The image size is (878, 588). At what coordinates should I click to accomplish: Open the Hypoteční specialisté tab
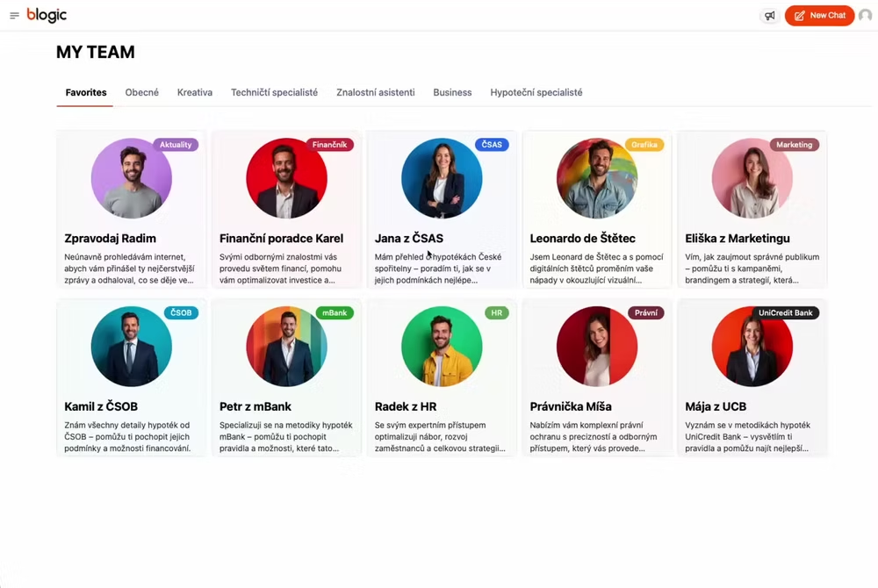[x=536, y=92]
